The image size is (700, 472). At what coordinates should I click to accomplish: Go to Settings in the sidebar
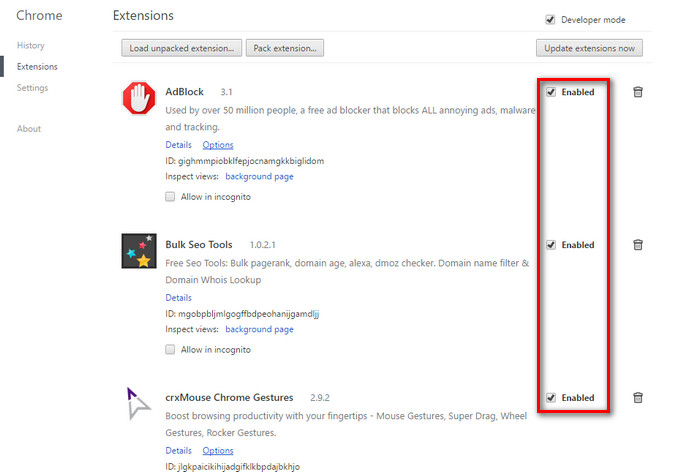(x=33, y=88)
